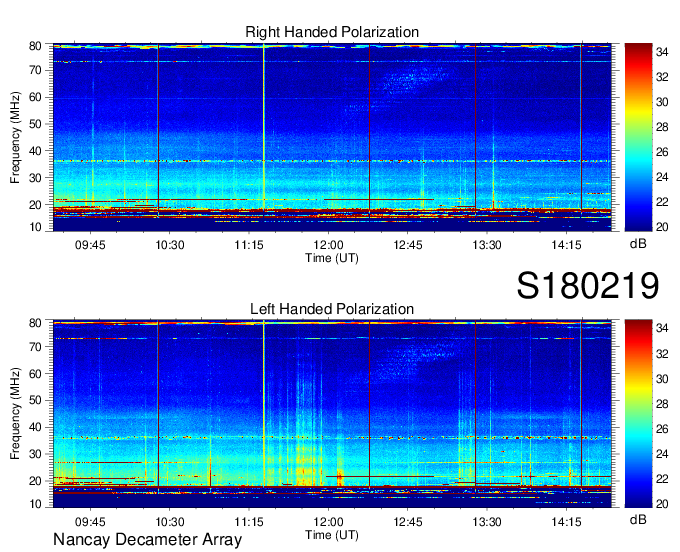Click "70" frequency tick of Left Handed plot

click(x=35, y=346)
